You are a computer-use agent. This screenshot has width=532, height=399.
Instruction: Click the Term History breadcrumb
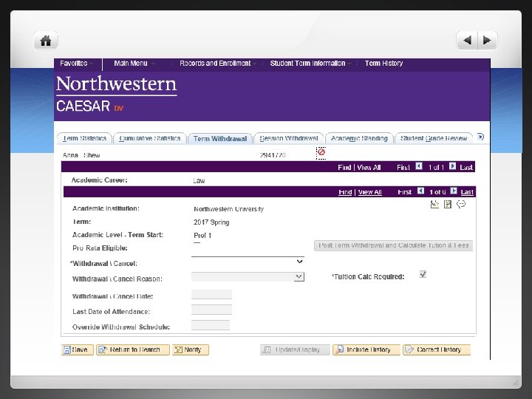(383, 64)
